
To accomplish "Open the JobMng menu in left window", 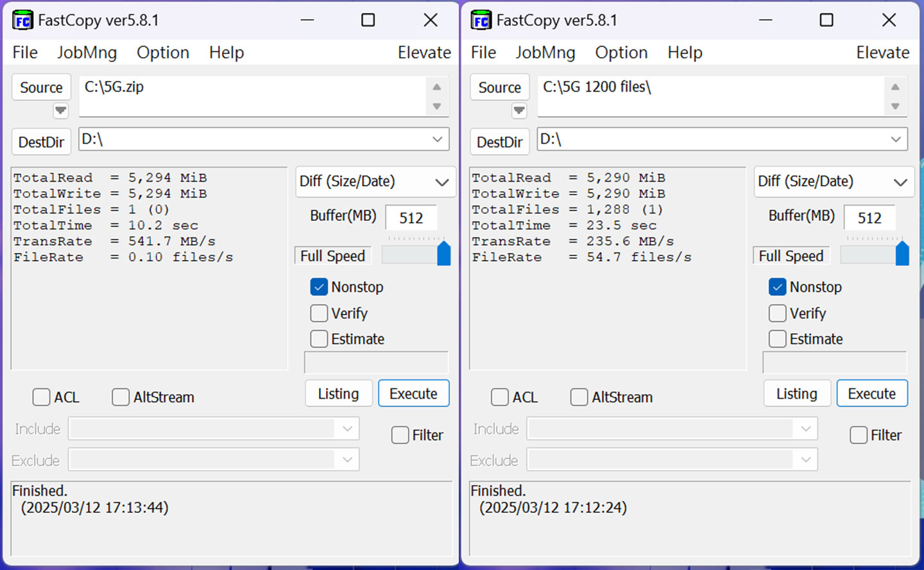I will click(x=87, y=53).
